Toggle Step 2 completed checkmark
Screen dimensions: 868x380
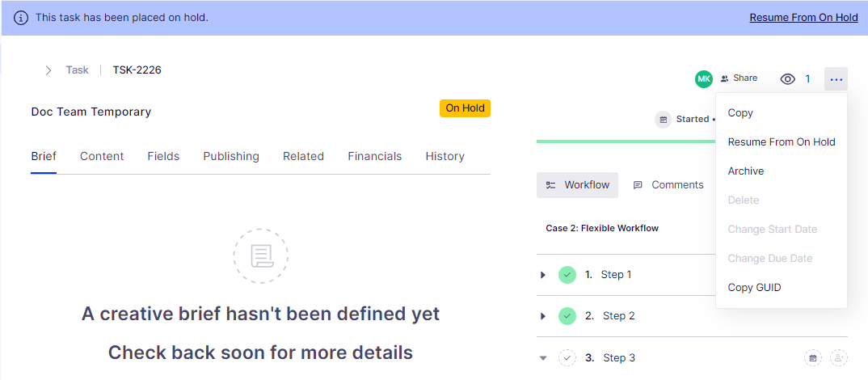(x=567, y=316)
